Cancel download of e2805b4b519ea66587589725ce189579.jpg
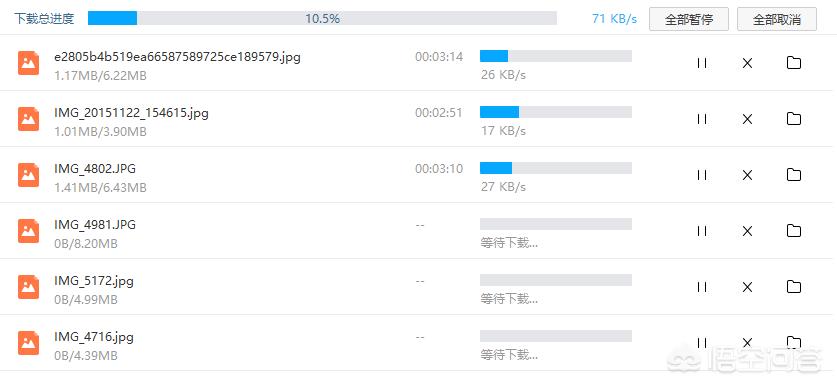This screenshot has width=837, height=388. point(747,63)
